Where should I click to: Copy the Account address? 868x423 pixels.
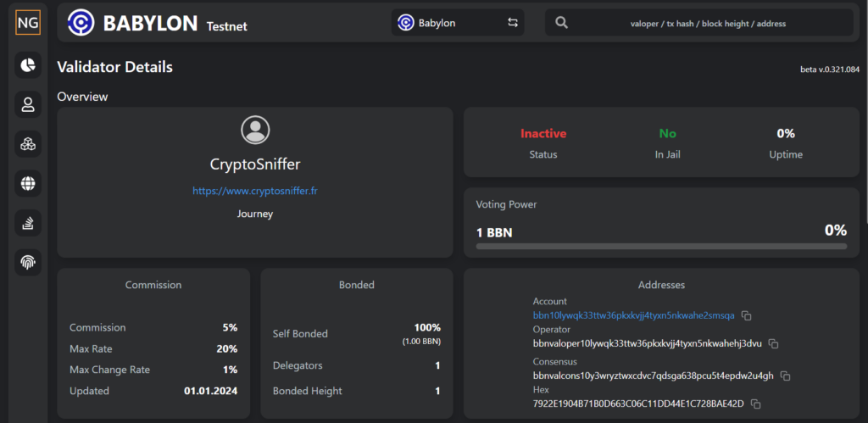746,315
